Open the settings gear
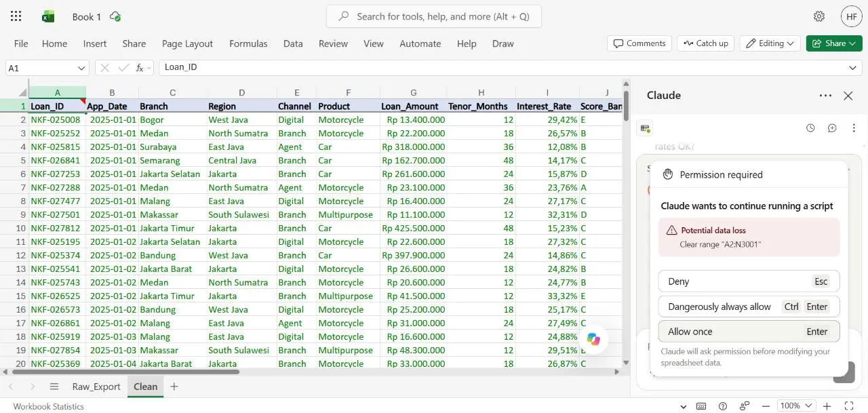Image resolution: width=868 pixels, height=413 pixels. (819, 16)
